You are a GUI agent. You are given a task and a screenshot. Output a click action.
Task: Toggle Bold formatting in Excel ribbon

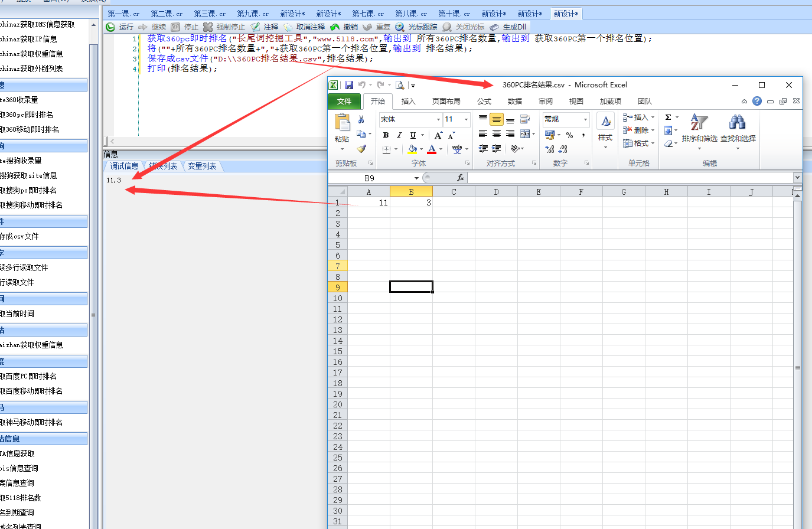coord(386,135)
